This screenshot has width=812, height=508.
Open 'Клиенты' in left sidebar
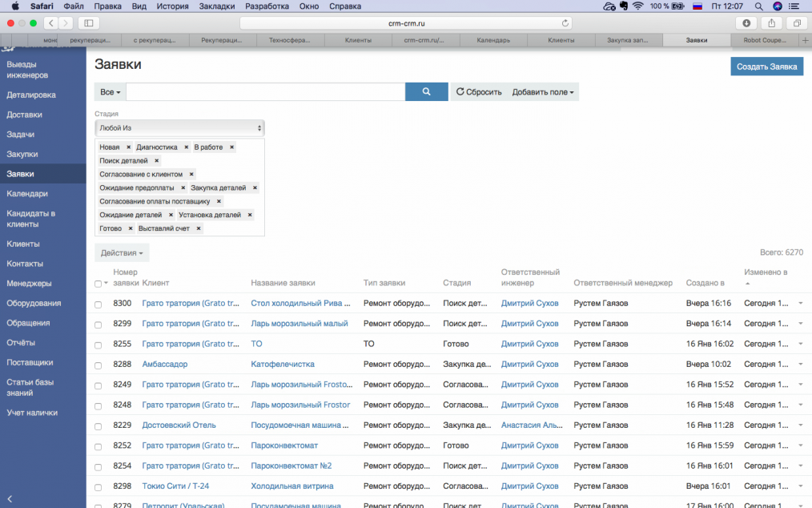(x=23, y=244)
